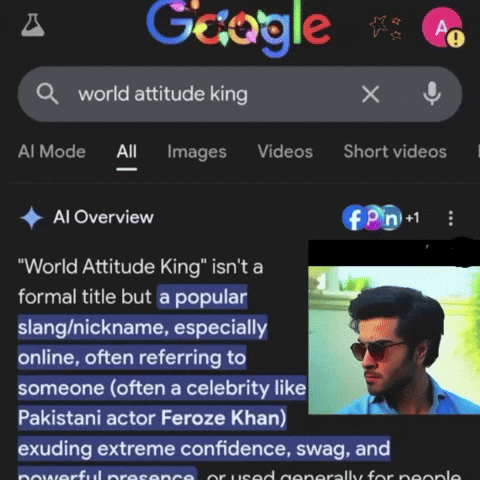Select the Videos tab
The height and width of the screenshot is (480, 480).
click(x=285, y=152)
